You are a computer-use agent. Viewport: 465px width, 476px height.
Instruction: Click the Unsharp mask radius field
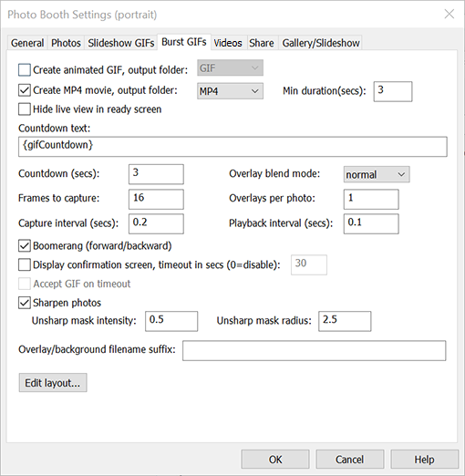tap(345, 321)
